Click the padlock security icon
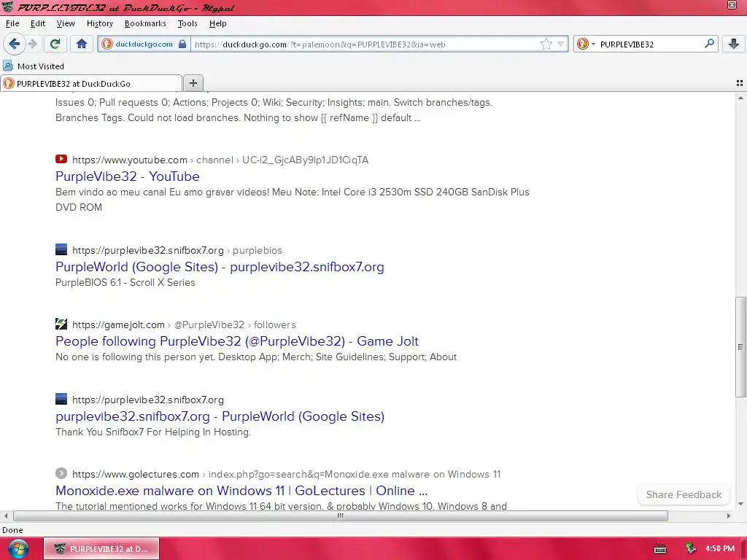Viewport: 747px width, 560px height. (x=182, y=44)
